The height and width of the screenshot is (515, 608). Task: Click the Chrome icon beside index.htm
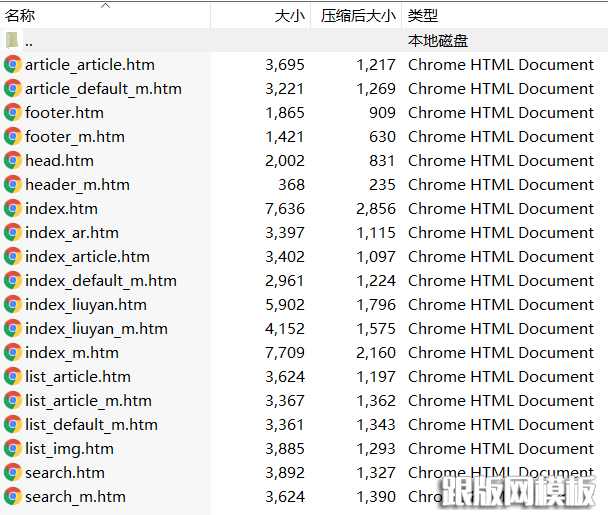pos(13,208)
